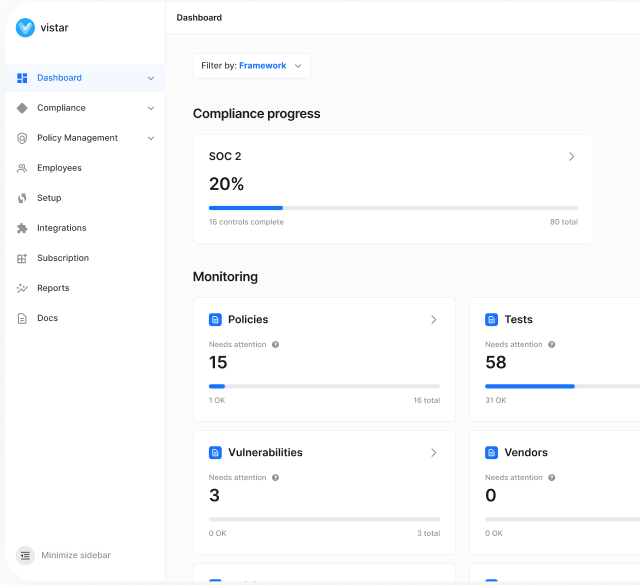Click the Subscription sidebar icon
The height and width of the screenshot is (585, 640).
[x=22, y=258]
